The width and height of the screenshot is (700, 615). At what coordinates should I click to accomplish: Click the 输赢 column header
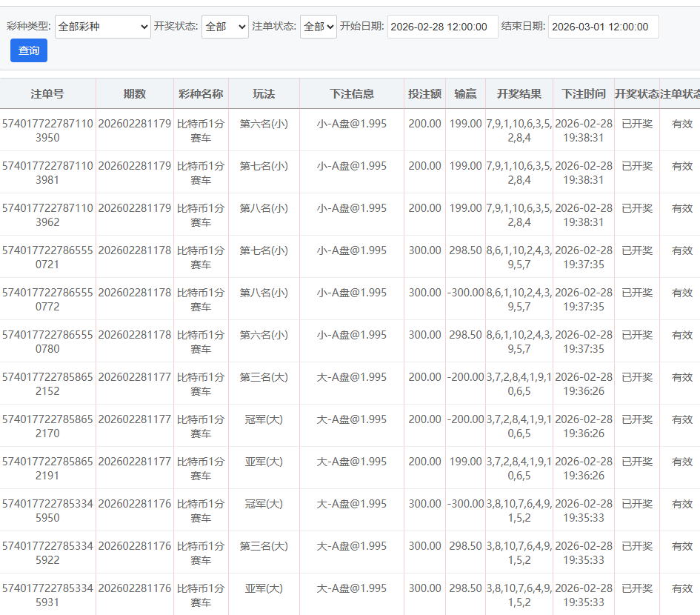[x=465, y=94]
